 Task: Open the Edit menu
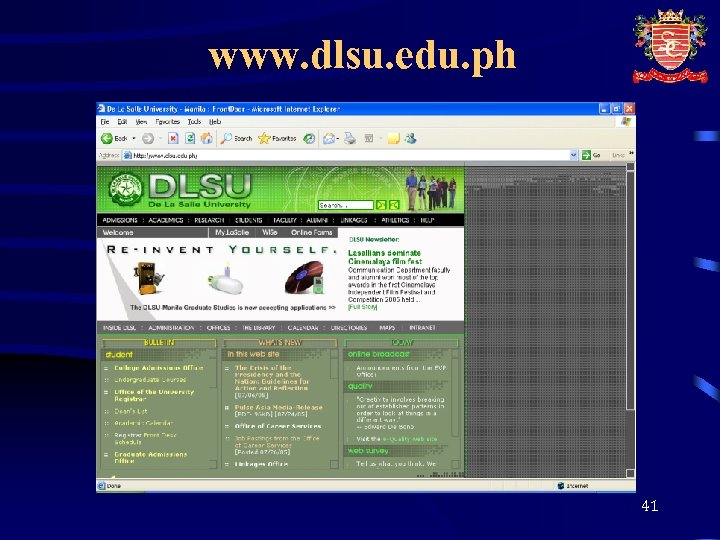pyautogui.click(x=122, y=122)
